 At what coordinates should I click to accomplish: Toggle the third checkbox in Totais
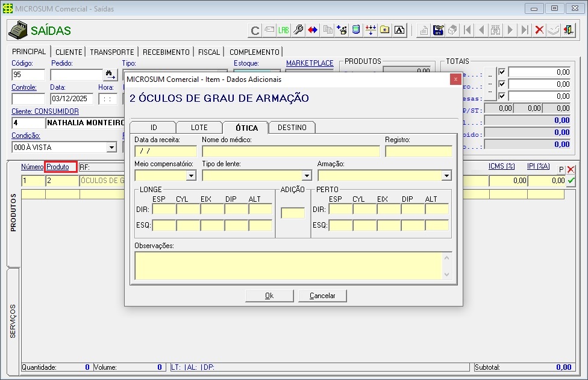click(502, 96)
